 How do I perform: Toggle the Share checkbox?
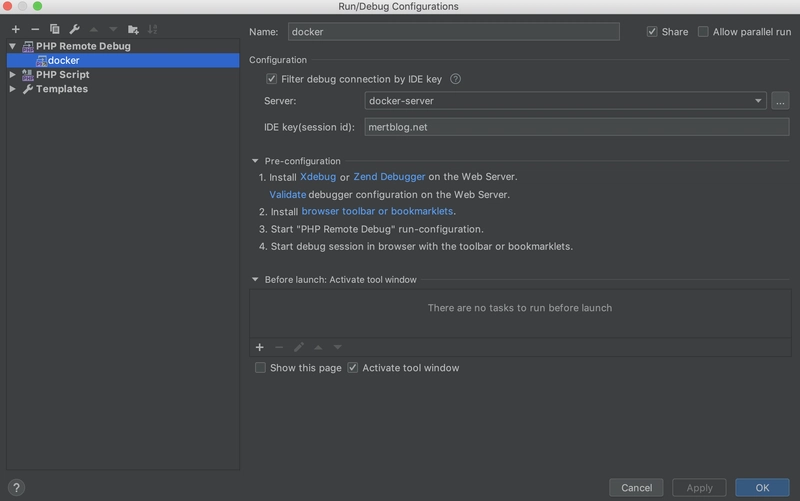click(653, 32)
